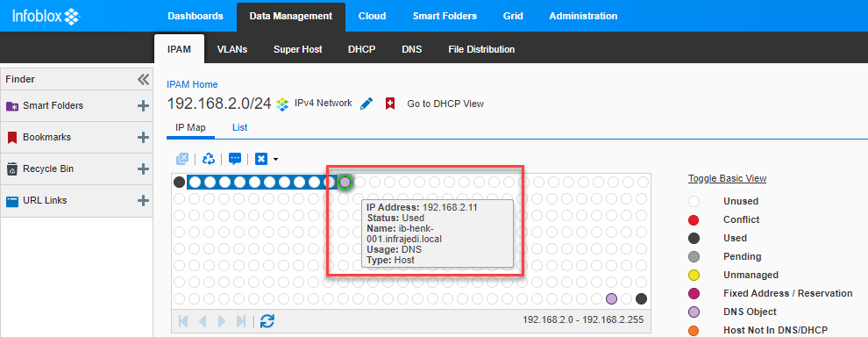The image size is (868, 337).
Task: Open File Distribution sub-tab
Action: point(481,49)
